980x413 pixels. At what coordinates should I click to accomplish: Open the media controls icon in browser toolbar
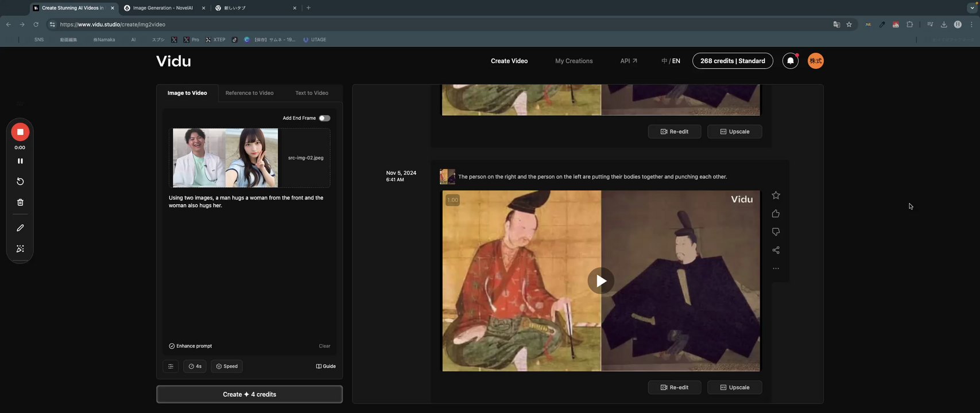pos(930,25)
